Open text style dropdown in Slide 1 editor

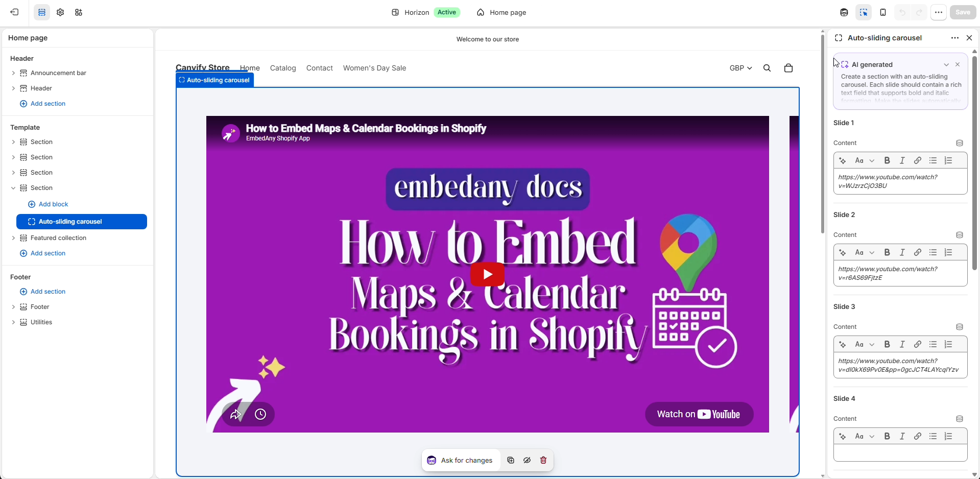click(x=865, y=160)
